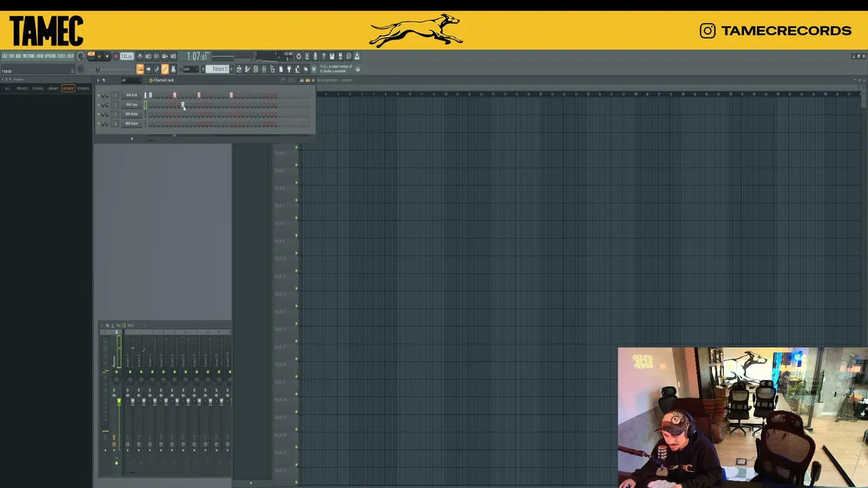This screenshot has width=868, height=488.
Task: Toggle wait for input before recording
Action: [148, 56]
